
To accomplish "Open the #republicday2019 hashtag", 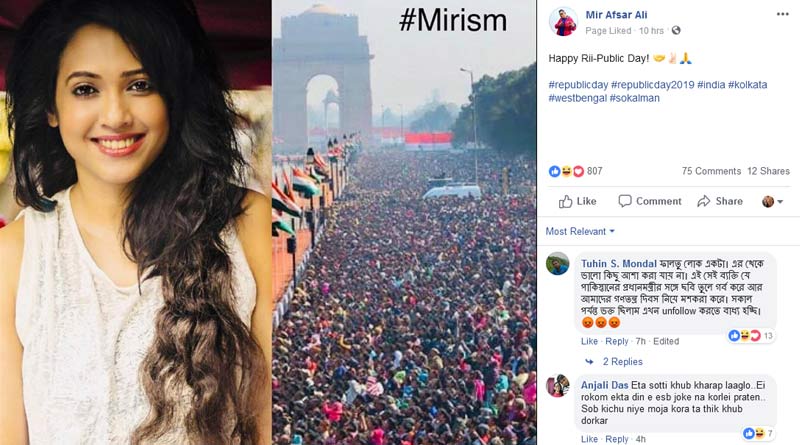I will click(x=653, y=85).
